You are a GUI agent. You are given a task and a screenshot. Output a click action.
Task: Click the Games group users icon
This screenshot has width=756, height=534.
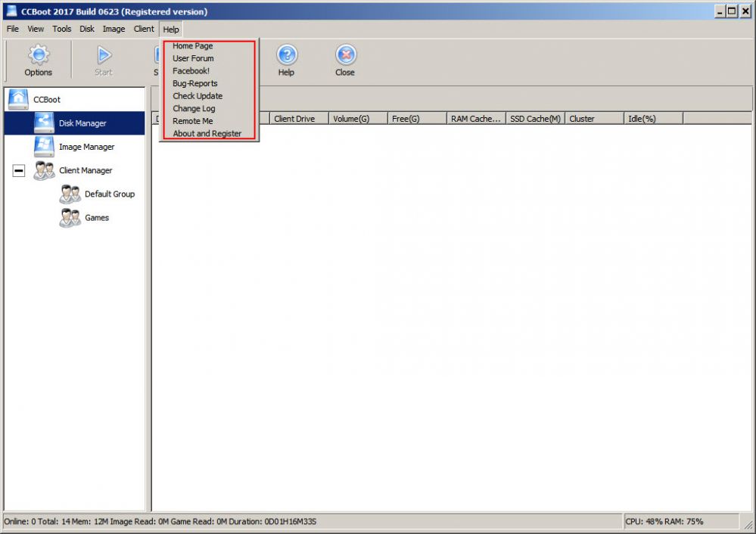click(x=70, y=217)
